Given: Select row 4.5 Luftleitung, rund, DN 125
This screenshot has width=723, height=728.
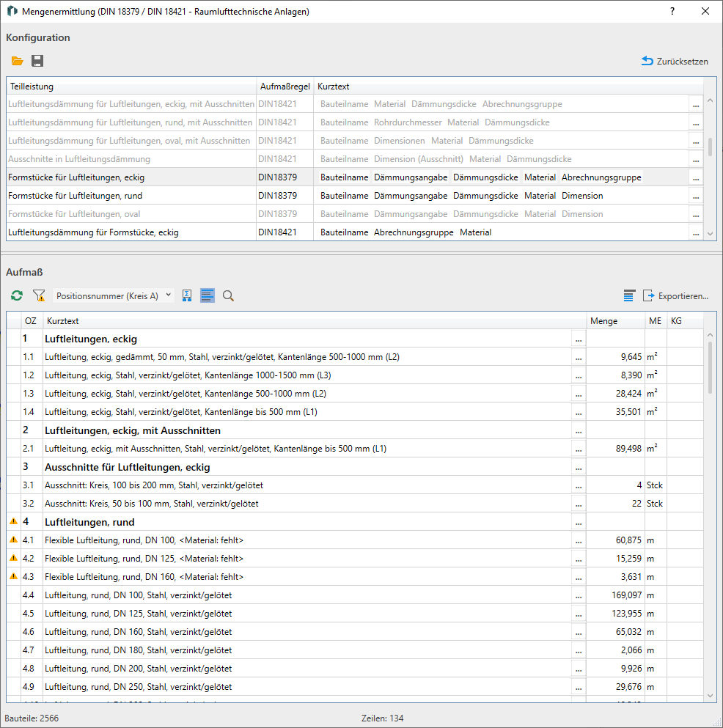Looking at the screenshot, I should pos(355,614).
